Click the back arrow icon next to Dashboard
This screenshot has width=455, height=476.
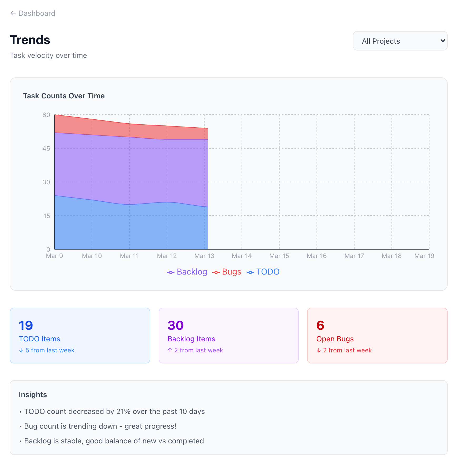click(x=13, y=13)
